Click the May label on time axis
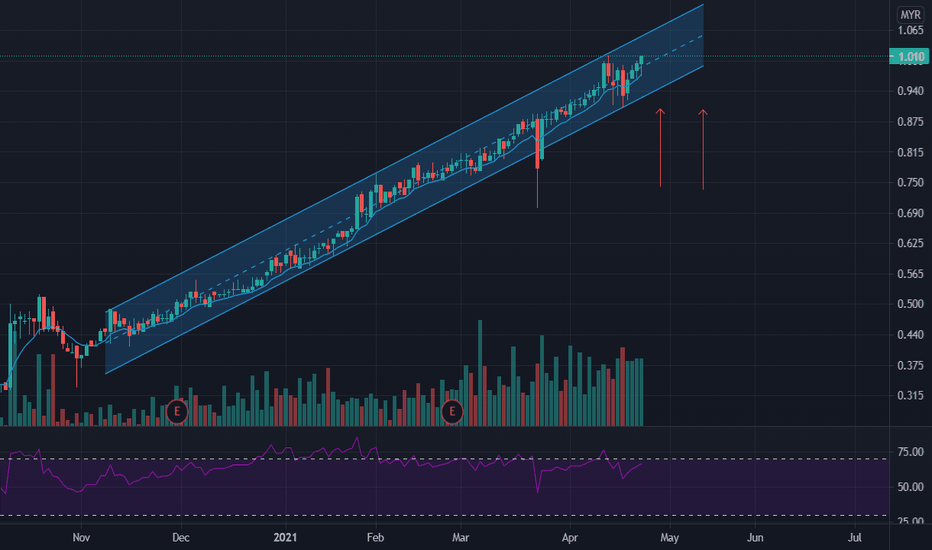 (669, 538)
